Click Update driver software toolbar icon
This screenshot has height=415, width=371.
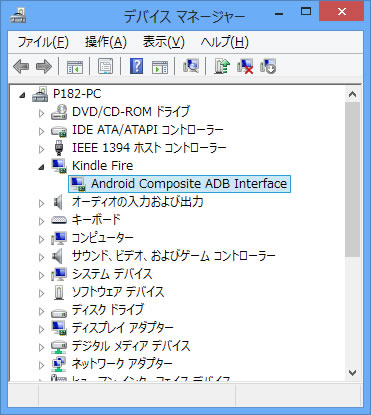click(x=222, y=66)
